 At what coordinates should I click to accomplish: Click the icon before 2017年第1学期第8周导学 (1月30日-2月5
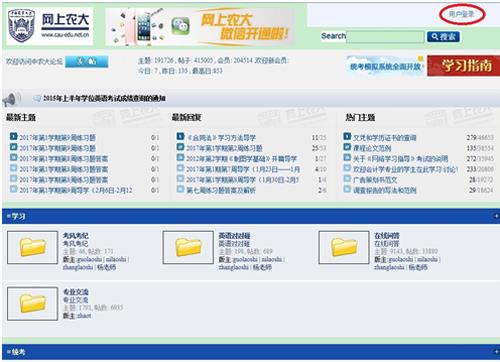(x=180, y=178)
